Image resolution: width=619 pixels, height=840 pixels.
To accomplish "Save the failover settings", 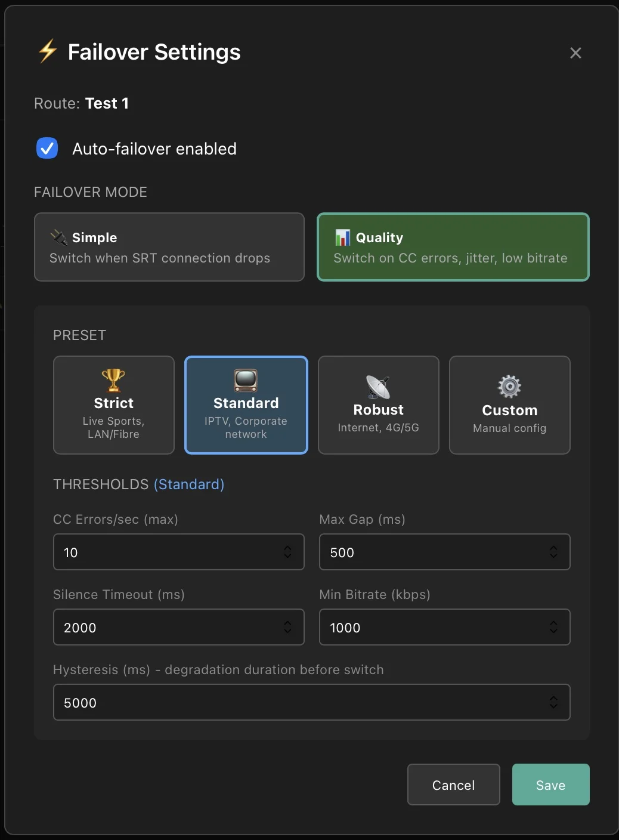I will pos(550,785).
